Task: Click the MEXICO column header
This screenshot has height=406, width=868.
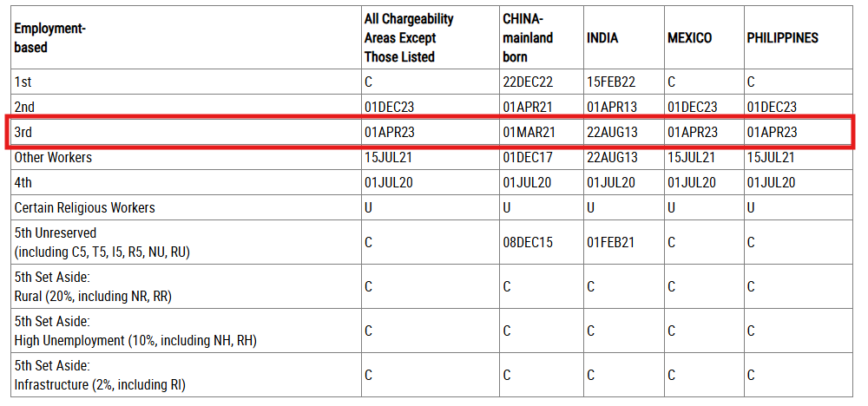Action: 689,38
